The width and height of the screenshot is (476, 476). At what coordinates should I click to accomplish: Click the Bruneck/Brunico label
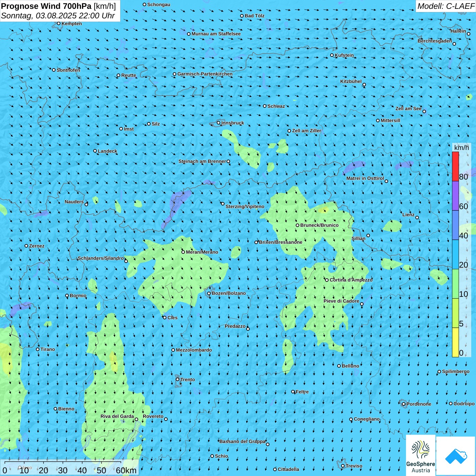(x=319, y=225)
